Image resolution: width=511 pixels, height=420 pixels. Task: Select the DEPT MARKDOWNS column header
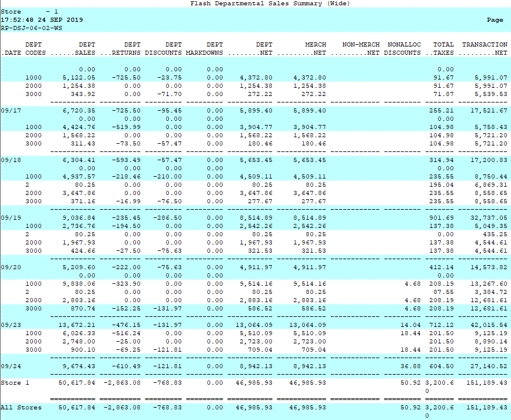[x=204, y=48]
